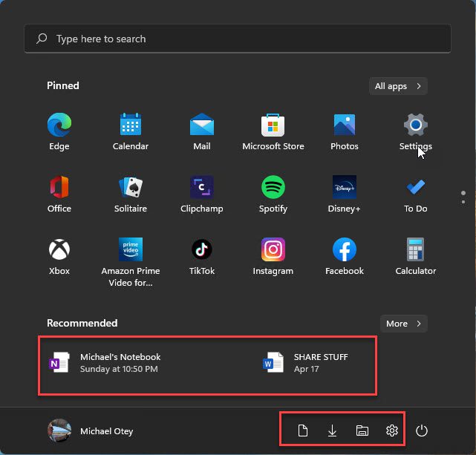Image resolution: width=476 pixels, height=455 pixels.
Task: Open Michael's Notebook in OneNote
Action: 105,363
